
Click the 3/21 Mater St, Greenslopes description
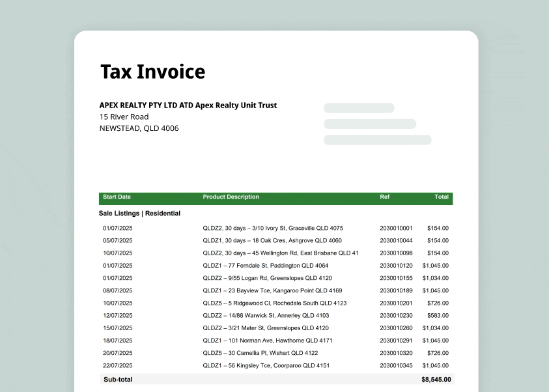266,328
